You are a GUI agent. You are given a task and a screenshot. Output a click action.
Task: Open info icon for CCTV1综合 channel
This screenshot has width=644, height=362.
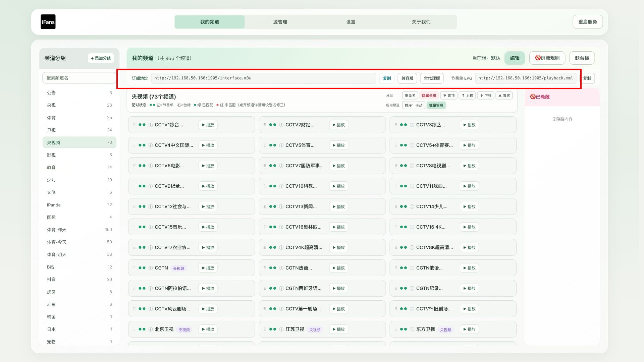pyautogui.click(x=151, y=125)
